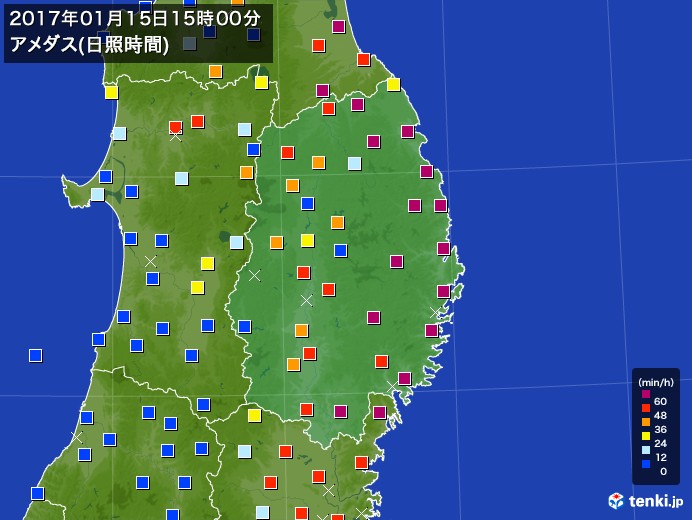Select the light blue marker beside the small inland lake
Image resolution: width=692 pixels, height=520 pixels.
(x=237, y=242)
